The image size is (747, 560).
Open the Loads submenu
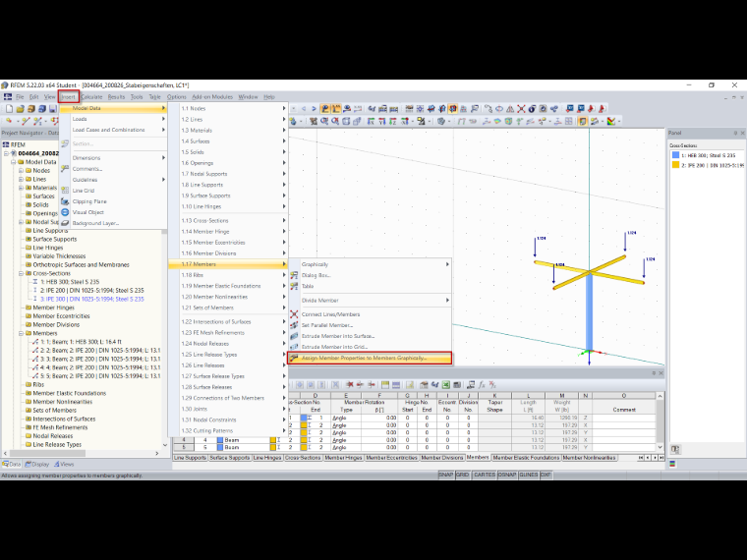click(x=113, y=119)
